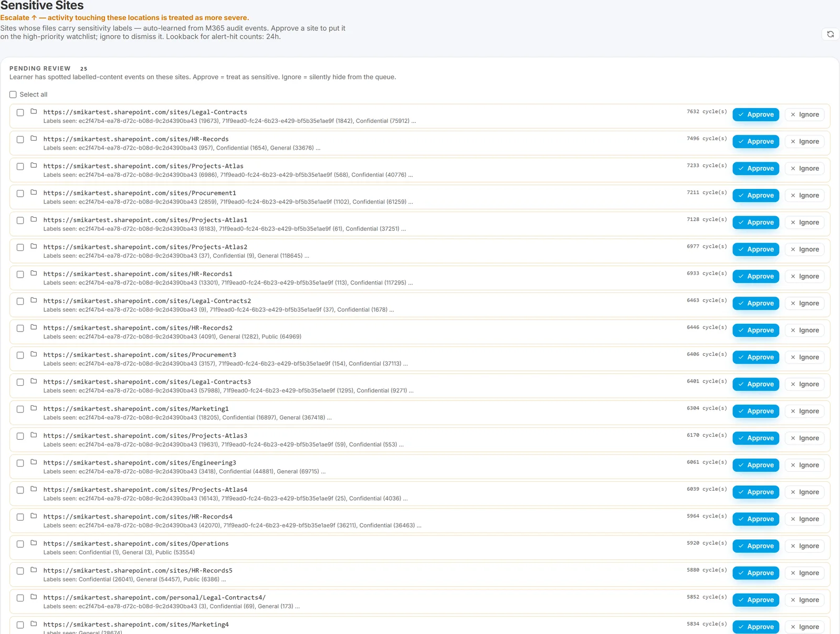The image size is (840, 634).
Task: Click the Sensitive Sites page title
Action: (x=42, y=6)
